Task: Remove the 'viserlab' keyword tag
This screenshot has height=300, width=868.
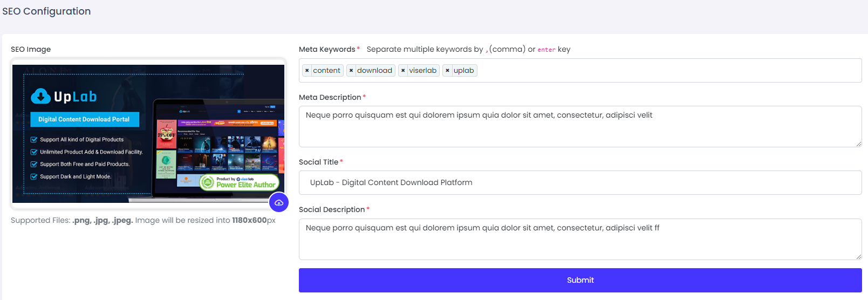Action: click(x=403, y=71)
